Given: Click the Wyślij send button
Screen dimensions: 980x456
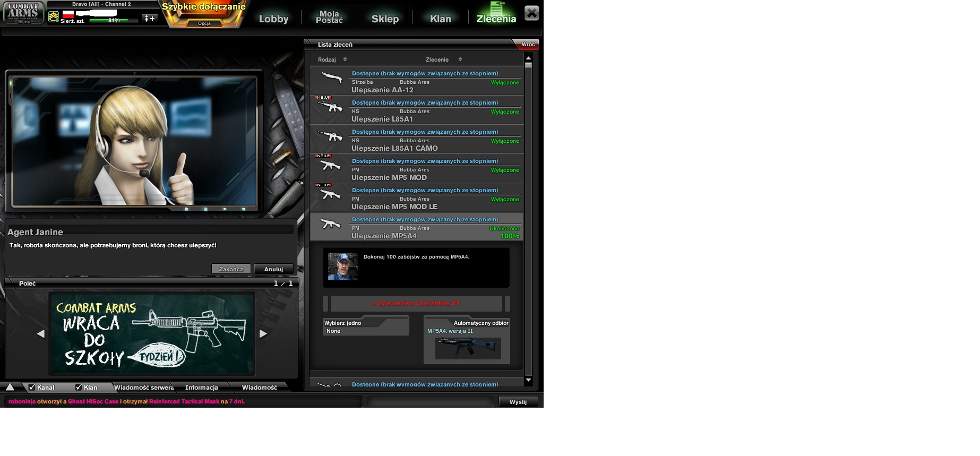Looking at the screenshot, I should coord(518,402).
